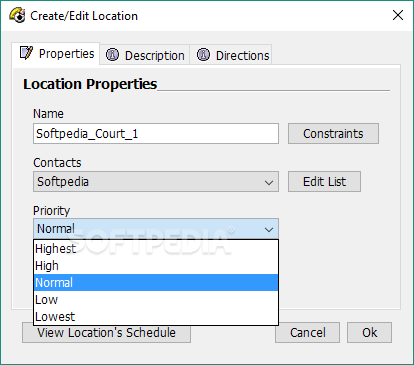The image size is (414, 365).
Task: Switch to the Description tab
Action: (x=145, y=55)
